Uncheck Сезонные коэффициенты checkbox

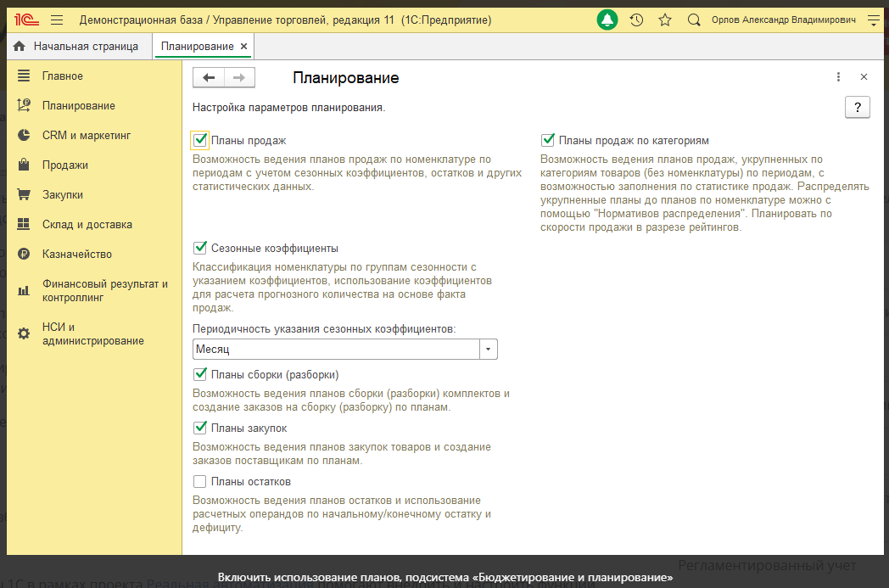tap(199, 248)
